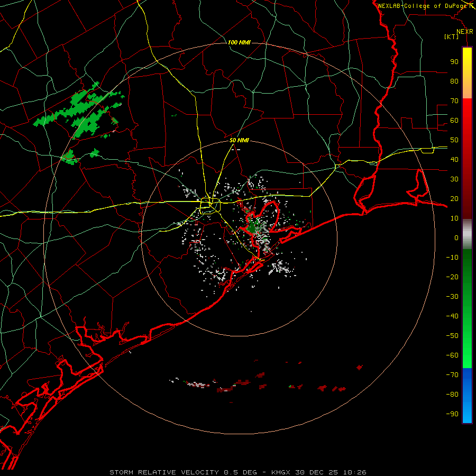Click the "90" value on the color scale
The height and width of the screenshot is (476, 476).
pos(454,62)
